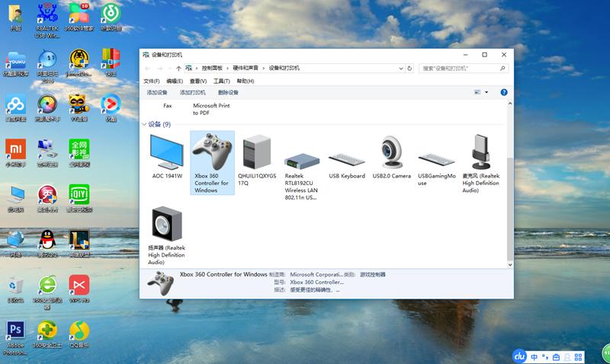Select the Xbox 360 Controller device

tap(211, 163)
